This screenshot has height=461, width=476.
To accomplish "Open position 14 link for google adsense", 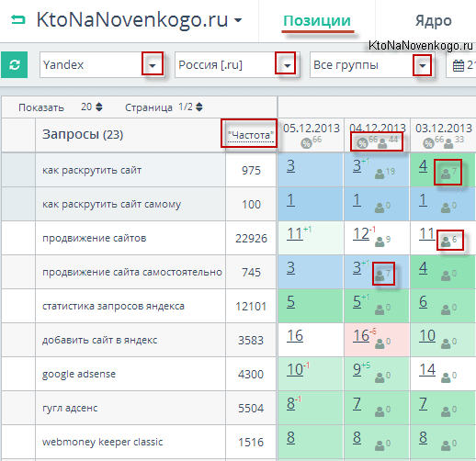I will pyautogui.click(x=427, y=370).
